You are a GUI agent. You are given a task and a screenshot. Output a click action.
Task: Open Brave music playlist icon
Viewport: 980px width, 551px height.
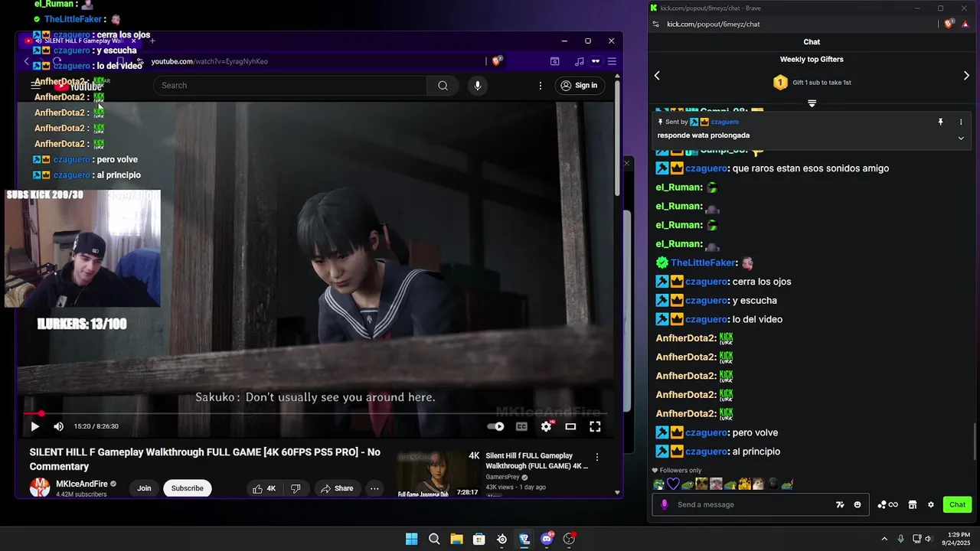pyautogui.click(x=579, y=61)
